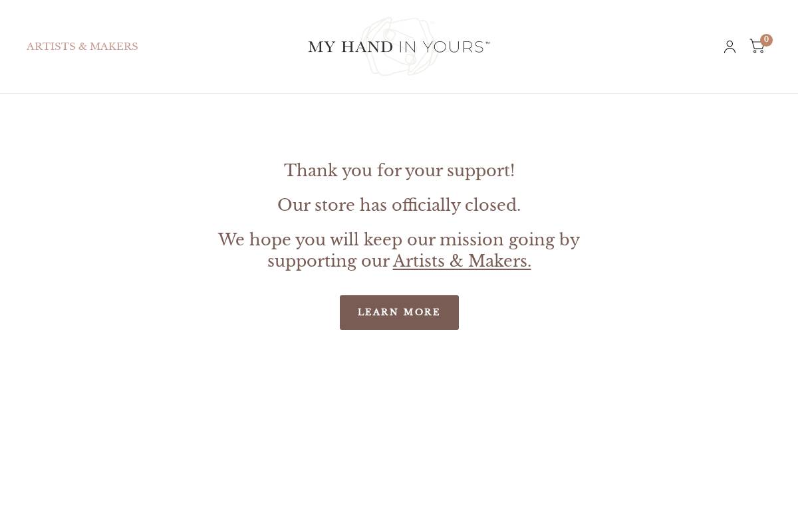The height and width of the screenshot is (532, 798).
Task: Click the cart bag icon in header
Action: [x=757, y=47]
